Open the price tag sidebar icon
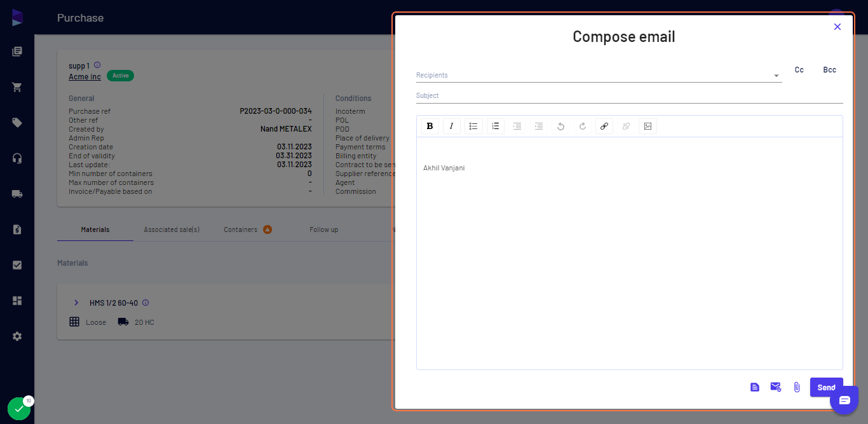Viewport: 868px width, 424px height. (x=17, y=123)
